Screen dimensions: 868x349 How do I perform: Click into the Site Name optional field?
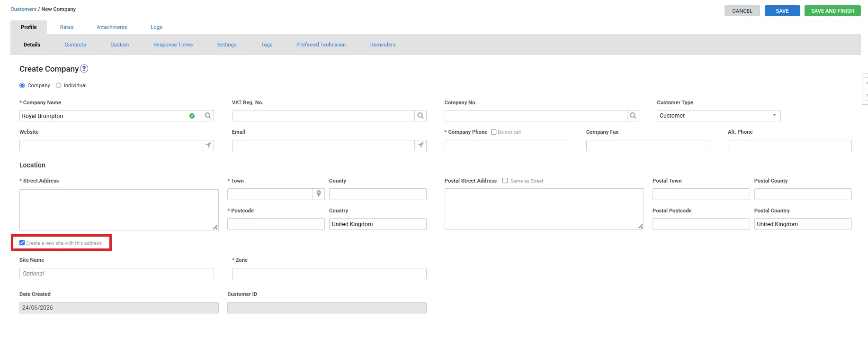[116, 274]
